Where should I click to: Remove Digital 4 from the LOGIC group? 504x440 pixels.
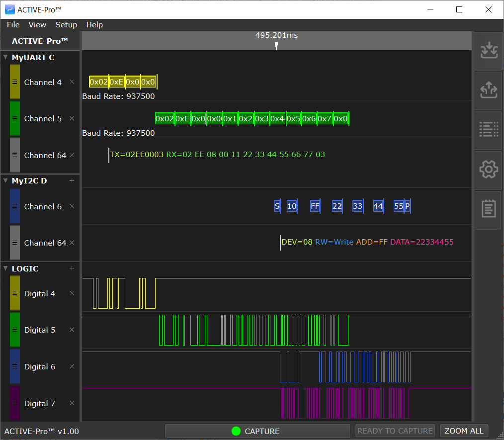tap(72, 294)
